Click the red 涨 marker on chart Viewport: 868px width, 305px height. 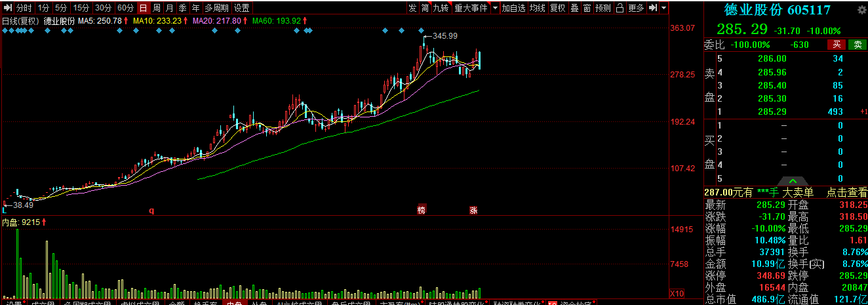pyautogui.click(x=473, y=211)
